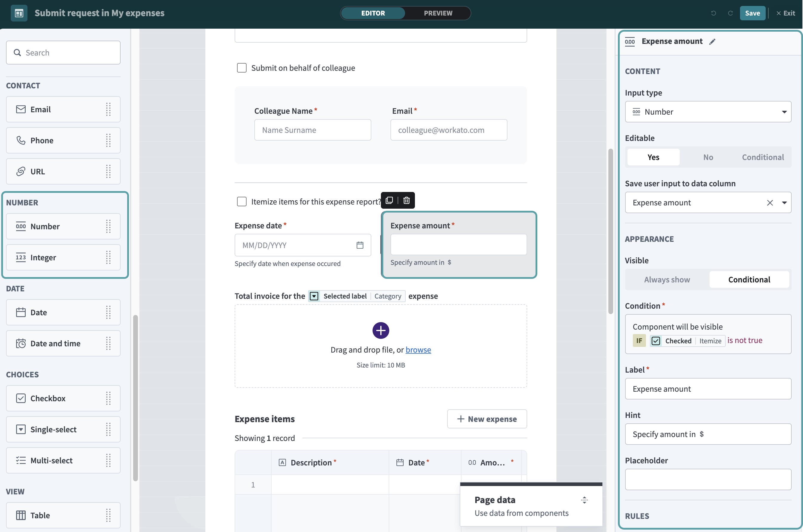
Task: Click the duplicate component icon
Action: pos(389,200)
